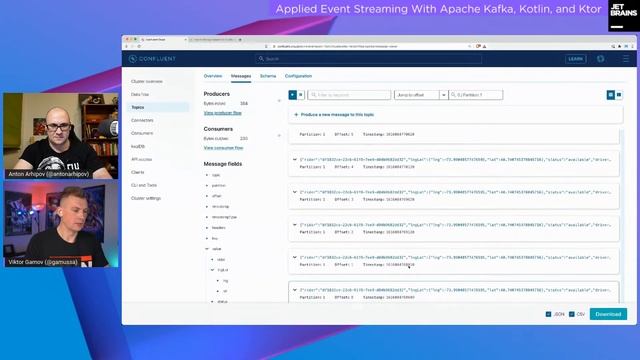Viewport: 640px width, 360px height.
Task: Click Produce a new message to this topic
Action: (337, 115)
